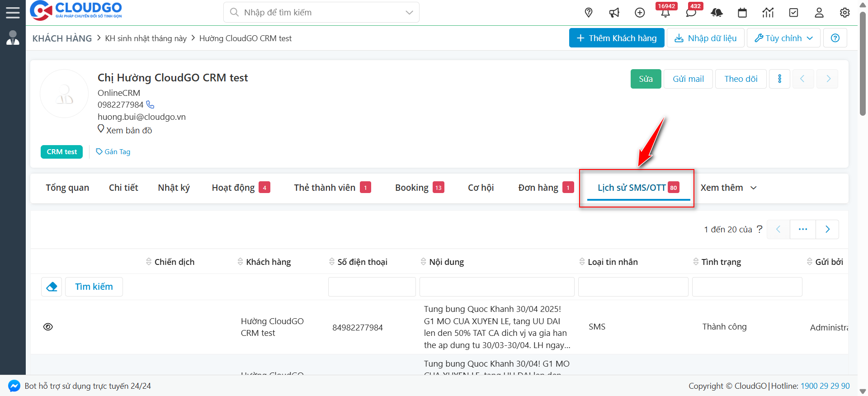Clear filters with the eraser icon
Image resolution: width=868 pixels, height=396 pixels.
point(52,287)
